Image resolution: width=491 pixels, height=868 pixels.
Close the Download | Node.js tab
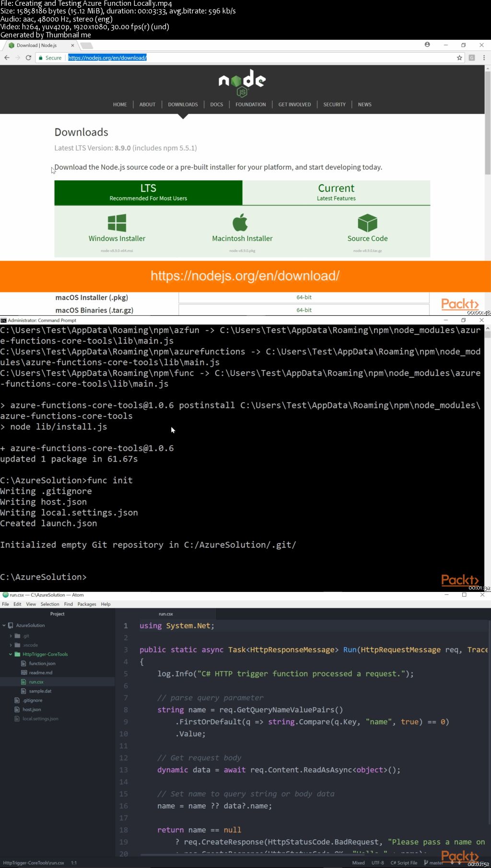click(72, 46)
